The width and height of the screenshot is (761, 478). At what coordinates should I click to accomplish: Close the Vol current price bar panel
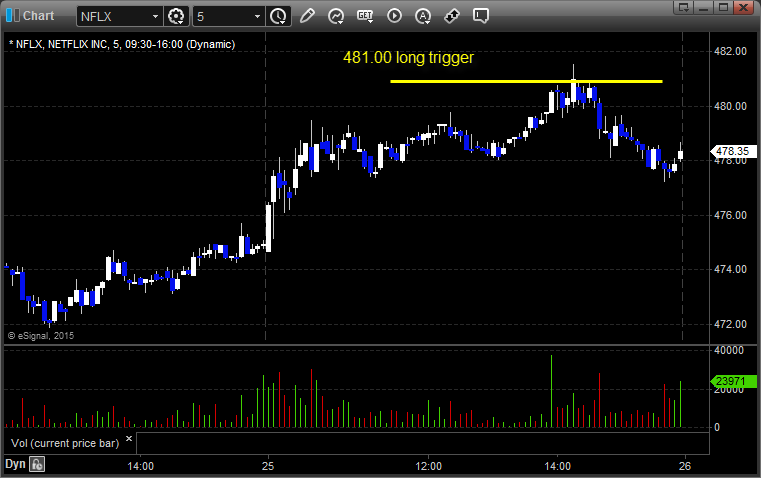129,439
